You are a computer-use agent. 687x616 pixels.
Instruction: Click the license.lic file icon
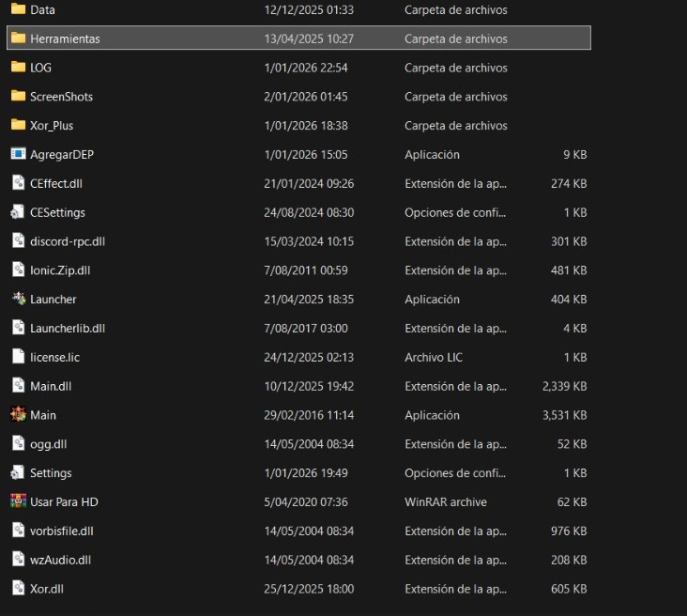click(x=18, y=357)
